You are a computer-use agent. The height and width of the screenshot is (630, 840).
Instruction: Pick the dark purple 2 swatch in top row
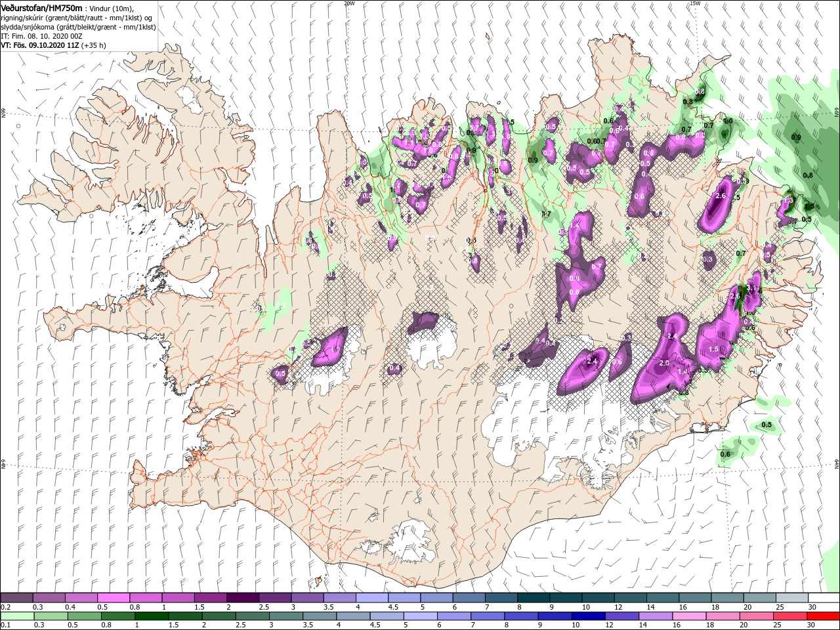[x=242, y=598]
